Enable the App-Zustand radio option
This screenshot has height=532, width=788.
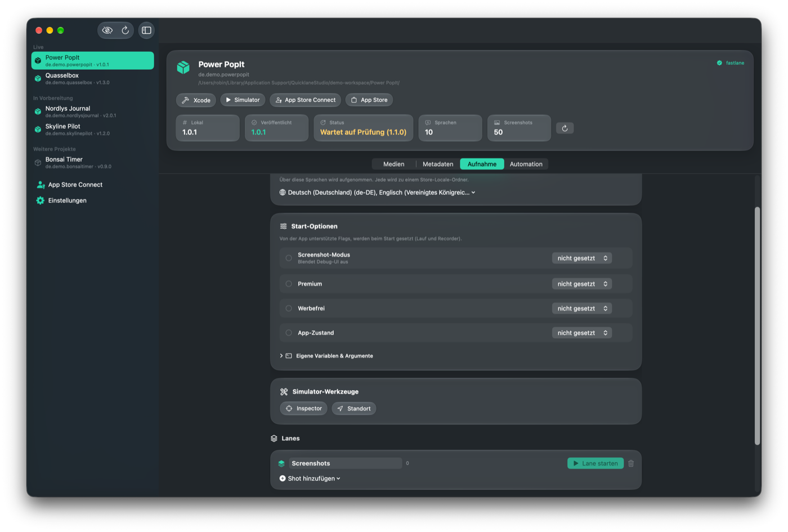[x=289, y=333]
